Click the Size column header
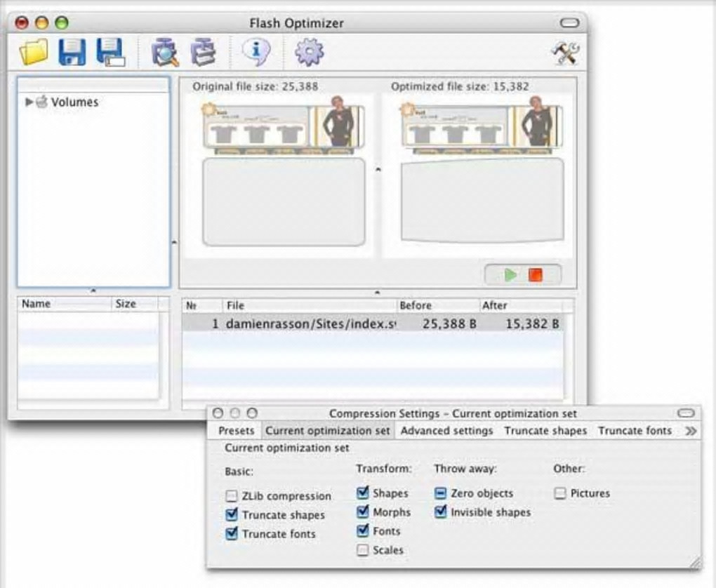 coord(135,304)
